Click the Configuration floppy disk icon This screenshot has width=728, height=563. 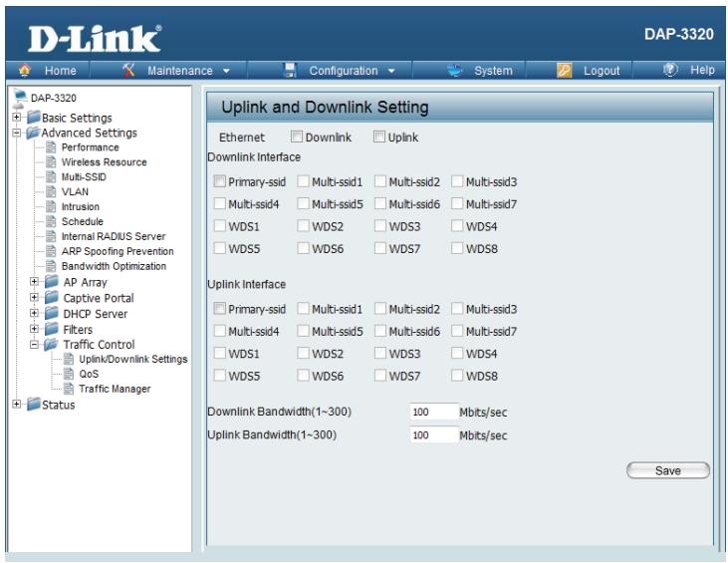(x=290, y=70)
